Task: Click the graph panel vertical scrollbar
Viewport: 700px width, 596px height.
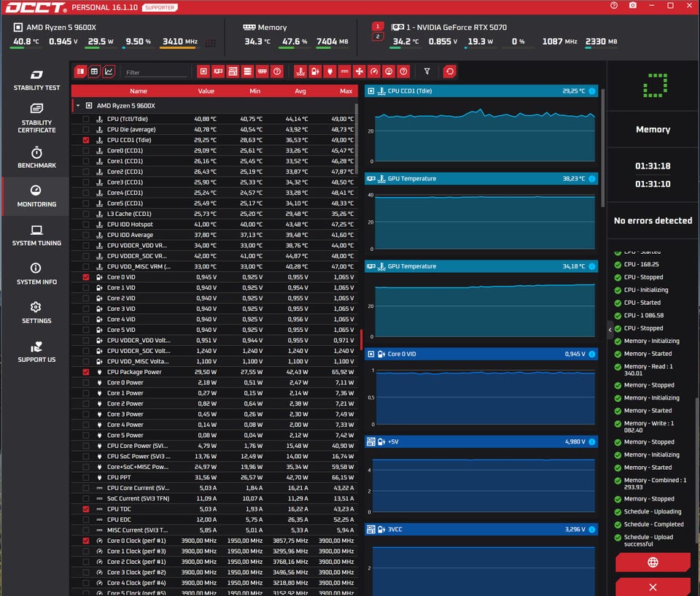Action: coord(603,147)
